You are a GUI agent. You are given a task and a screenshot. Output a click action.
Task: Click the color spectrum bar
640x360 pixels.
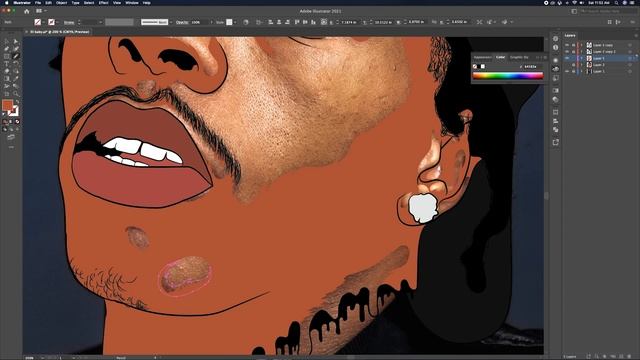coord(508,76)
